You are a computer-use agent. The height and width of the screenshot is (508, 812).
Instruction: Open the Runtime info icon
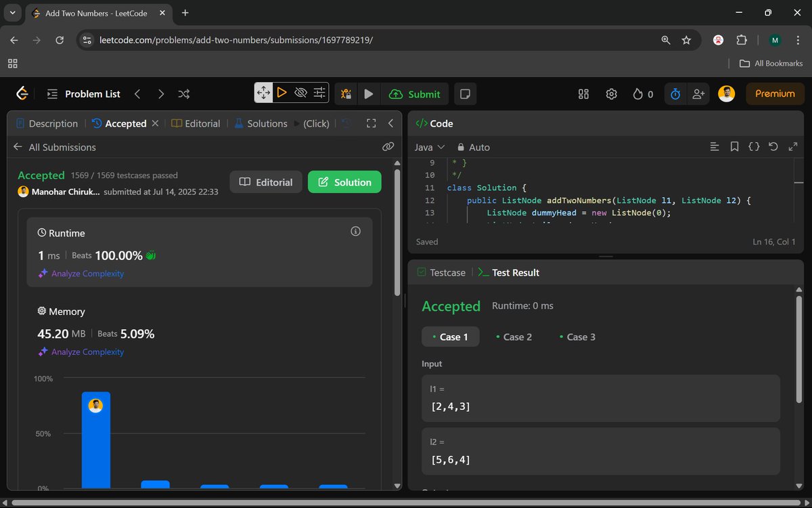355,232
